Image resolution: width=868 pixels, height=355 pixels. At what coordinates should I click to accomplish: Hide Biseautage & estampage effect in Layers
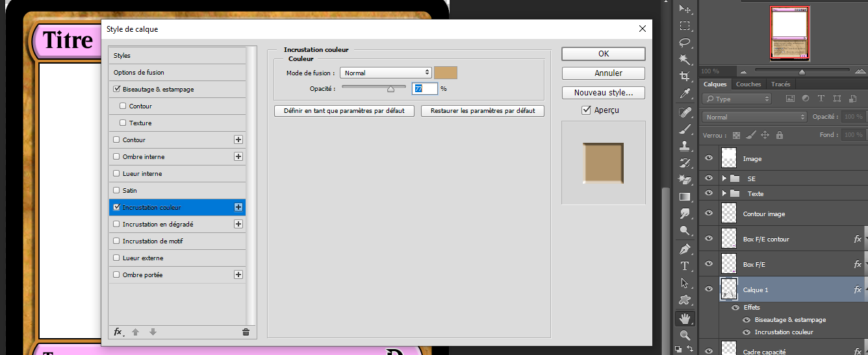pyautogui.click(x=747, y=320)
